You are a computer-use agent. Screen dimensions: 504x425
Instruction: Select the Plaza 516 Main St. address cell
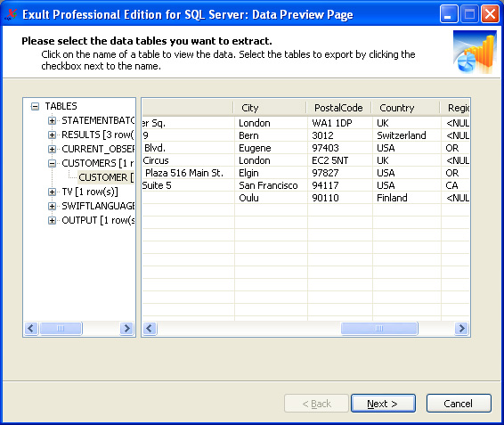[189, 173]
